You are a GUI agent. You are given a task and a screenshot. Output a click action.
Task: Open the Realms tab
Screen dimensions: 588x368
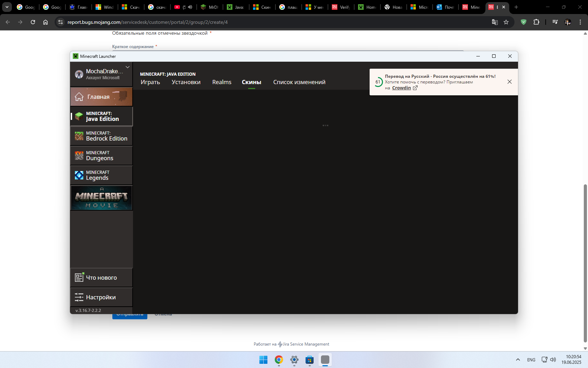click(x=222, y=82)
